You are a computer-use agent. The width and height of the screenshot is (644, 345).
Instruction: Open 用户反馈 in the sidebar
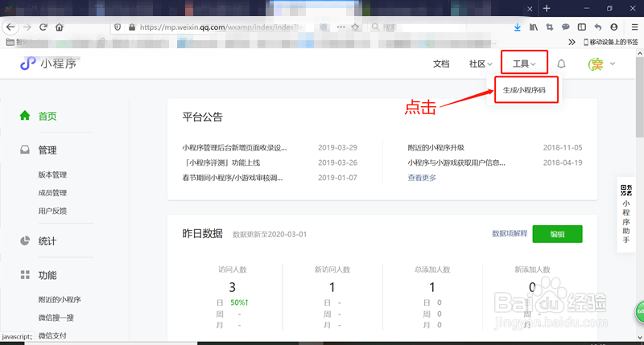pos(52,211)
